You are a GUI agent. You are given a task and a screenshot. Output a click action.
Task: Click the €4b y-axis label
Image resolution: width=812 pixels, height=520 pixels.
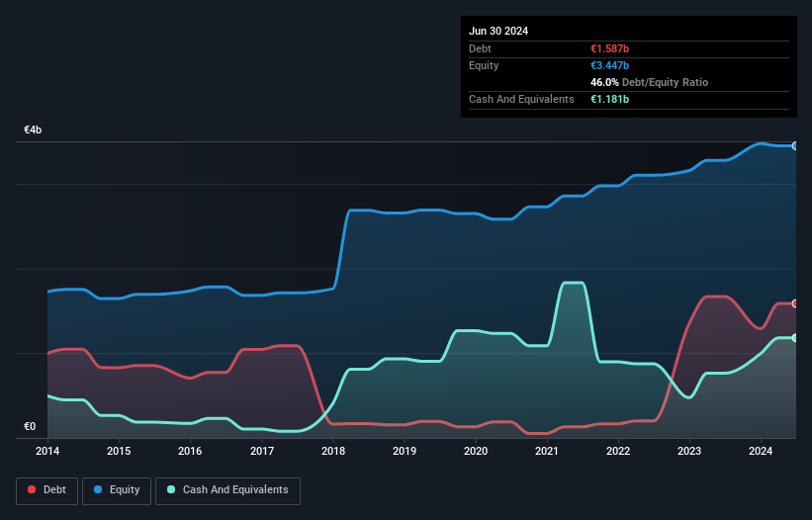coord(33,130)
